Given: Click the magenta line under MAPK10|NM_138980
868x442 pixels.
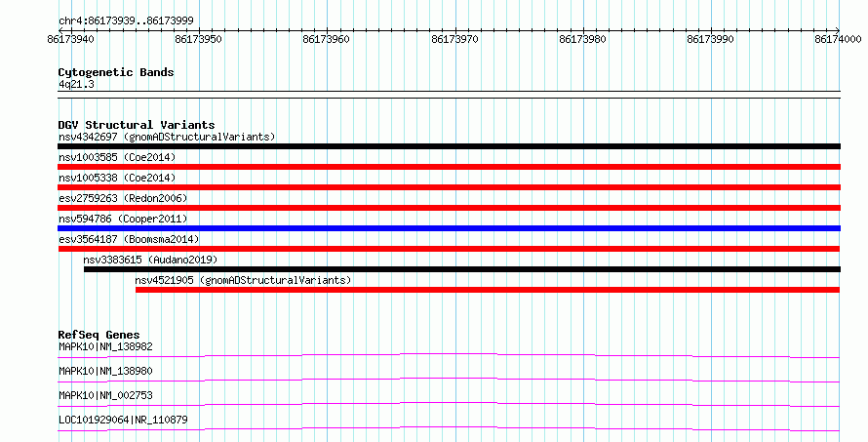Looking at the screenshot, I should click(449, 380).
